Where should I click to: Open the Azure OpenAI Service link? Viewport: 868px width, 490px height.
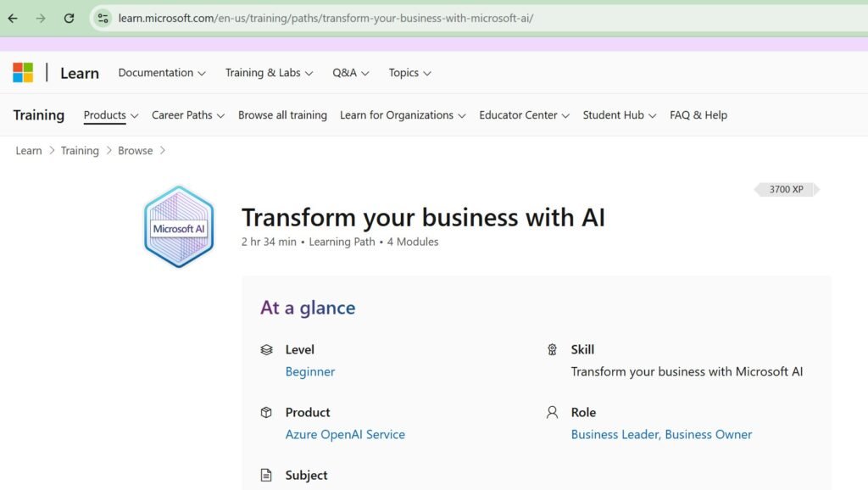point(345,434)
